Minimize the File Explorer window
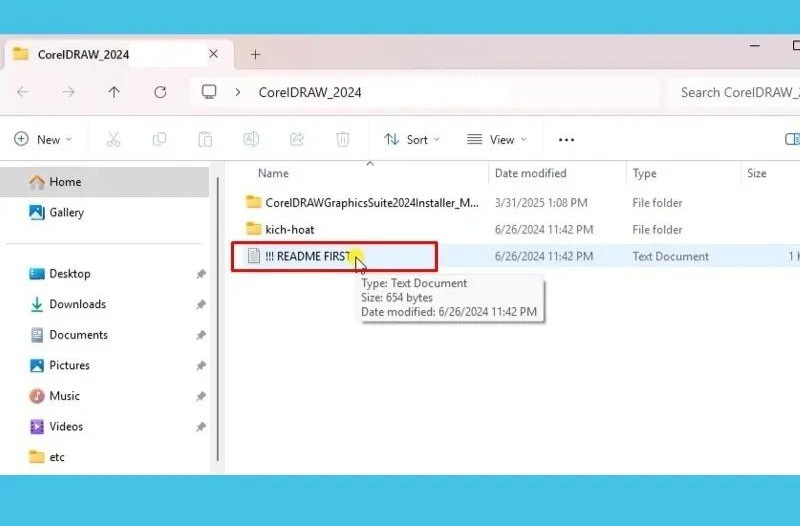This screenshot has width=800, height=526. (755, 46)
